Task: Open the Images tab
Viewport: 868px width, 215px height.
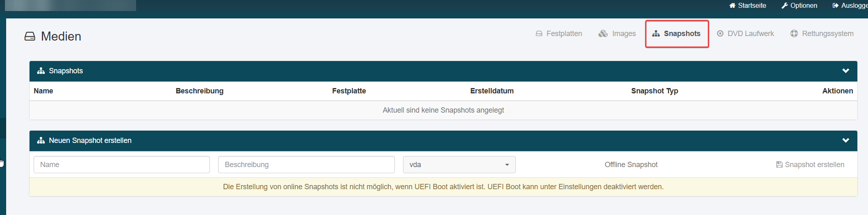Action: coord(617,34)
